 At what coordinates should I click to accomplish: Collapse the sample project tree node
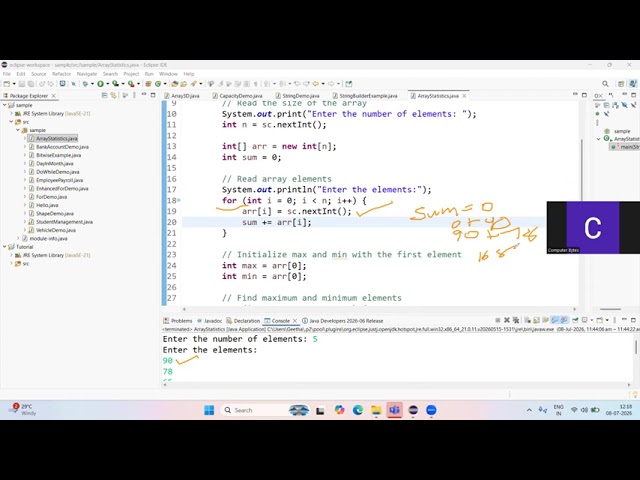(x=4, y=105)
